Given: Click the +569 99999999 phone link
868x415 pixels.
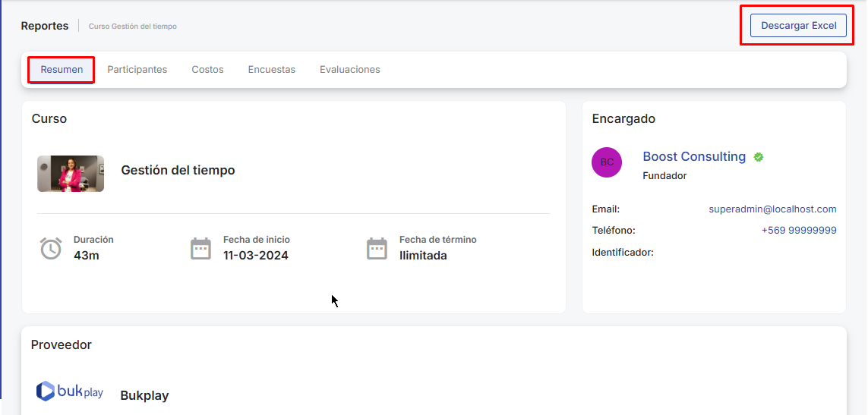Looking at the screenshot, I should click(799, 231).
